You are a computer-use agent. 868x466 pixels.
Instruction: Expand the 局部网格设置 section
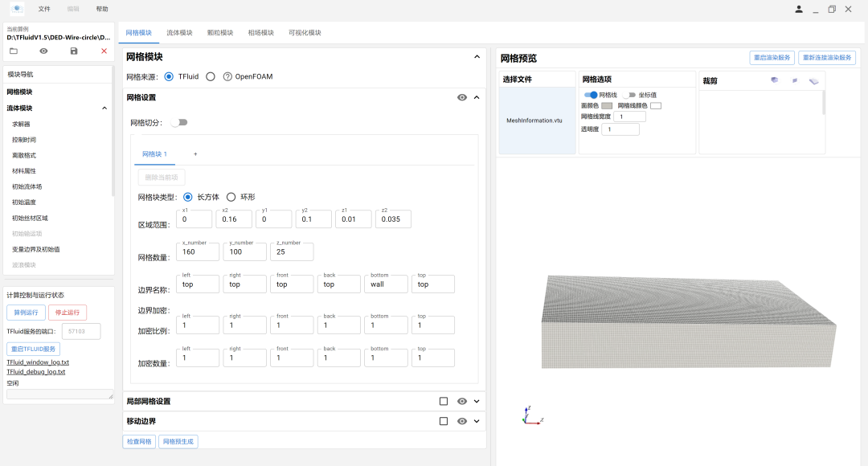(x=477, y=401)
